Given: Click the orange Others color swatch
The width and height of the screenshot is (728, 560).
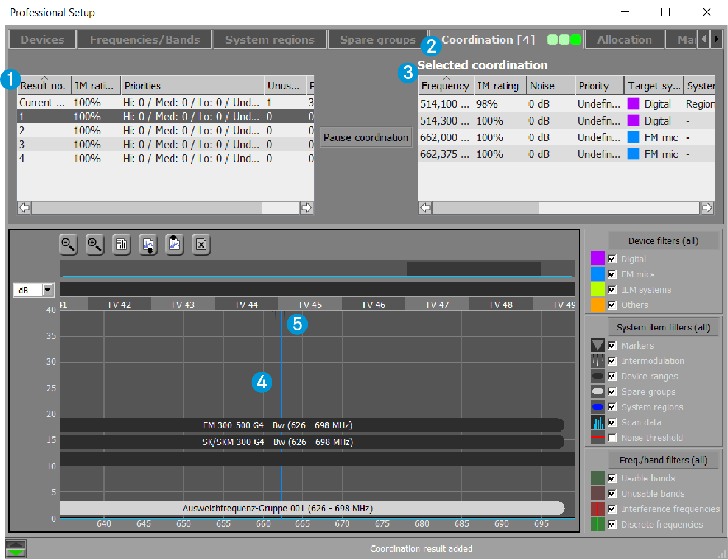Looking at the screenshot, I should point(598,305).
